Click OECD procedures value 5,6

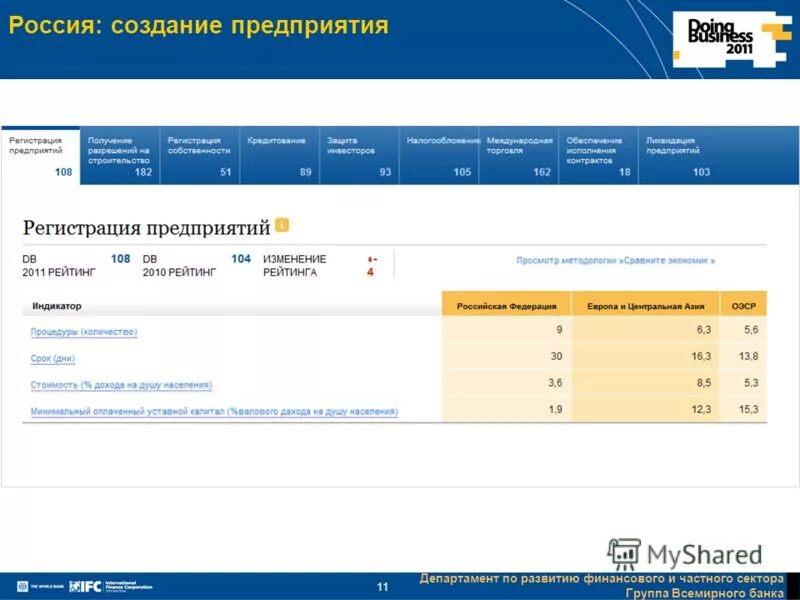point(751,330)
